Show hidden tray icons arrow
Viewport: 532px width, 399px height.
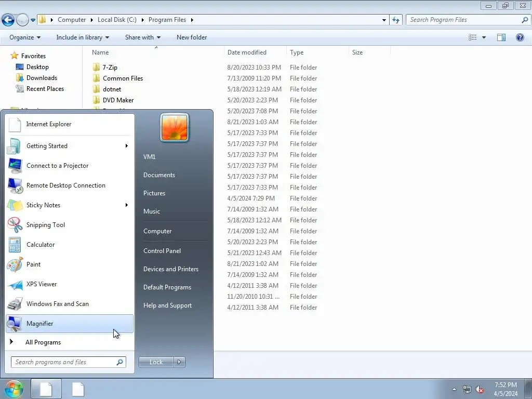tap(454, 389)
